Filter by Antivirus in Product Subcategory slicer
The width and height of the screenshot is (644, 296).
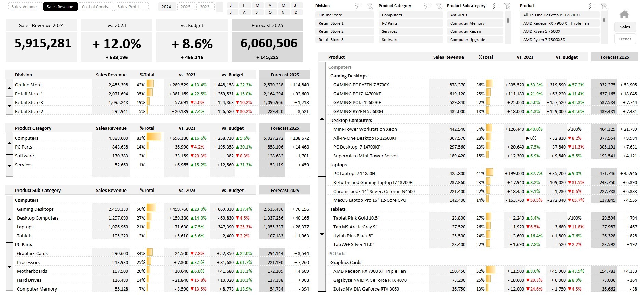point(475,15)
